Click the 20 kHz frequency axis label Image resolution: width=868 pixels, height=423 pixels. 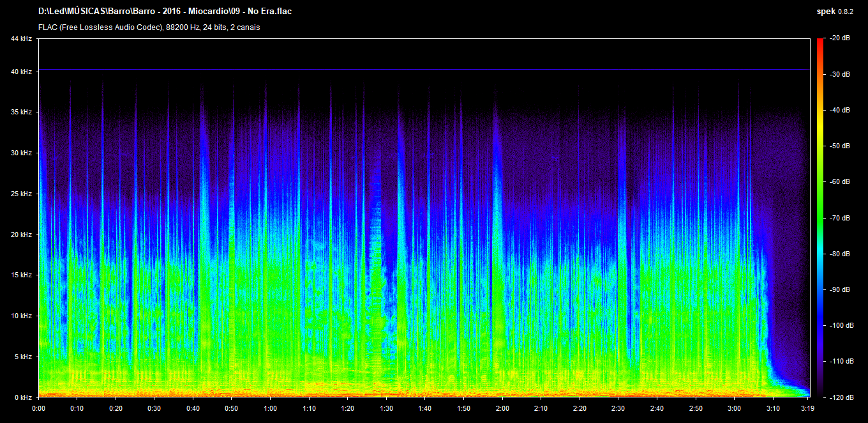pyautogui.click(x=21, y=235)
